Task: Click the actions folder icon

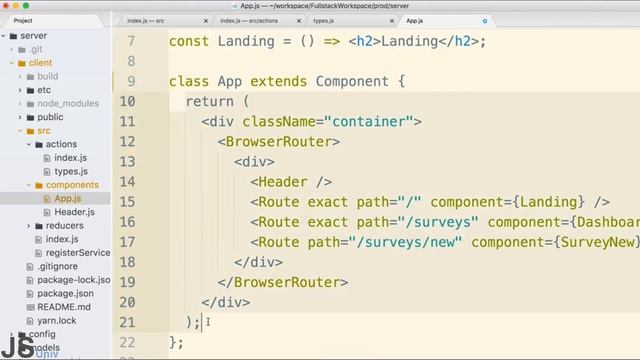Action: click(39, 144)
